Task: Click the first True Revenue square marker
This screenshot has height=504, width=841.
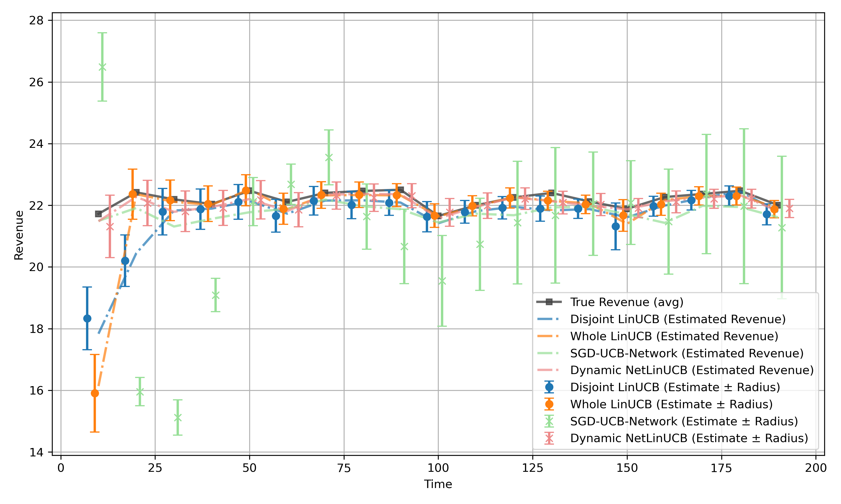Action: [x=99, y=214]
